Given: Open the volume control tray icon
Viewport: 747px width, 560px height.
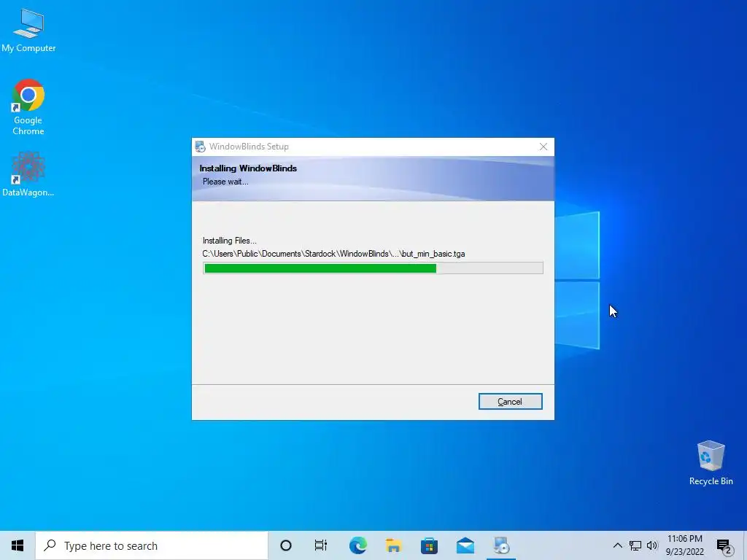Looking at the screenshot, I should click(651, 545).
